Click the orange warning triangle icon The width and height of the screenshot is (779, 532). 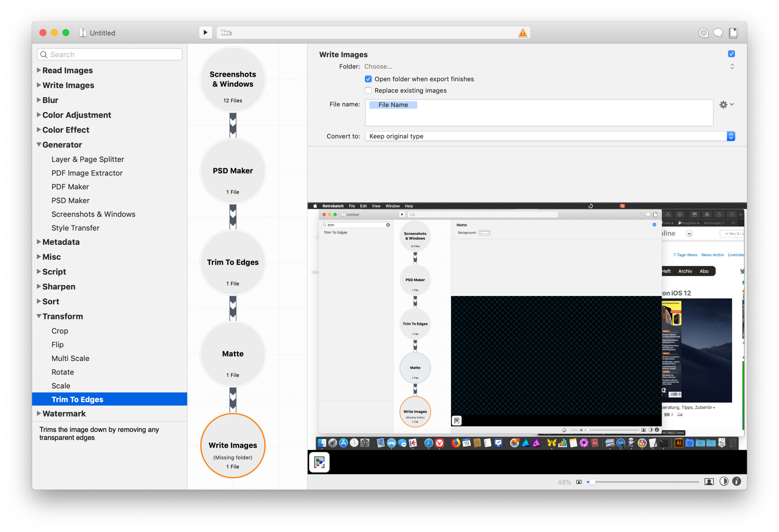tap(522, 33)
